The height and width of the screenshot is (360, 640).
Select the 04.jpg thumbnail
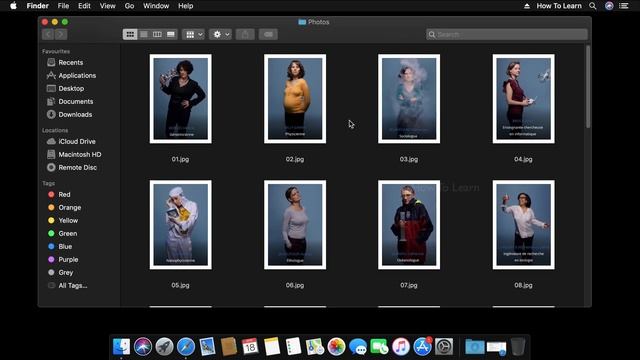(x=523, y=99)
